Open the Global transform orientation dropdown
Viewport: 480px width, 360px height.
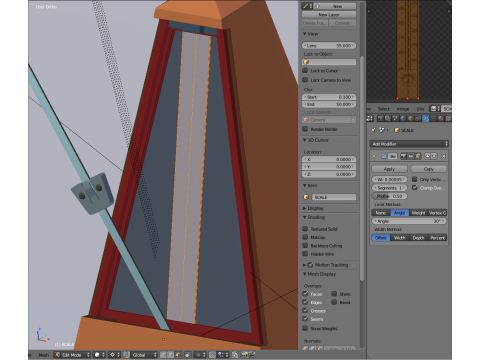tap(144, 355)
